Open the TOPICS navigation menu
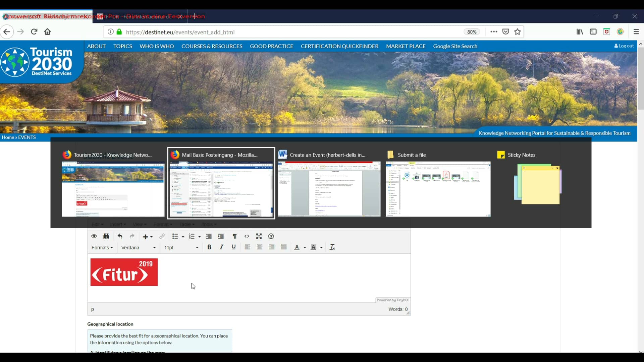 click(x=122, y=46)
